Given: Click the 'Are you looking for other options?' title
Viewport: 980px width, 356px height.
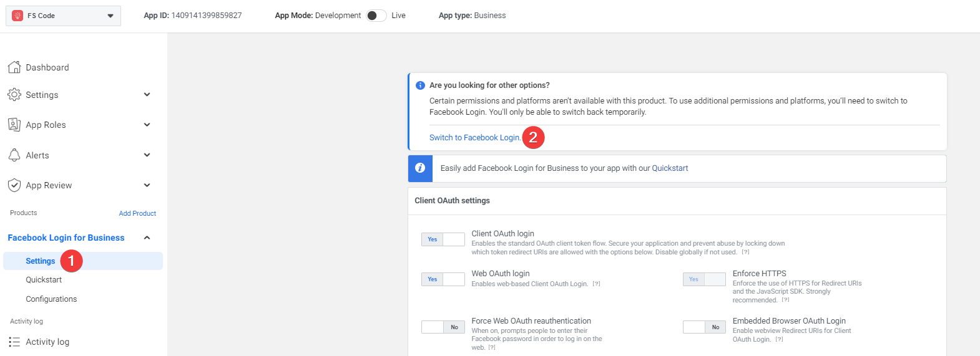Looking at the screenshot, I should coord(489,85).
